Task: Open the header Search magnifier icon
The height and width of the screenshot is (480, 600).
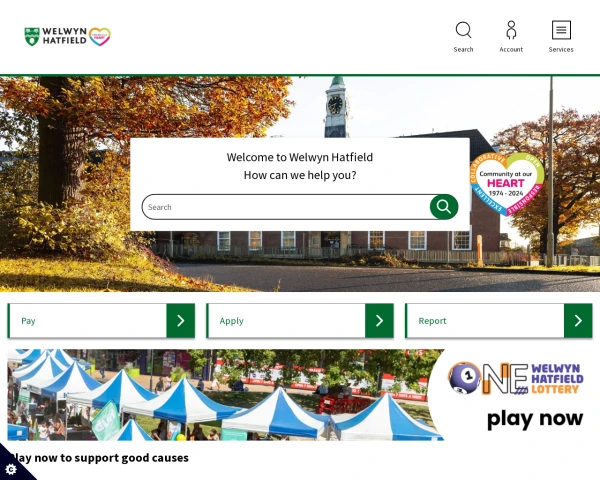Action: tap(463, 30)
